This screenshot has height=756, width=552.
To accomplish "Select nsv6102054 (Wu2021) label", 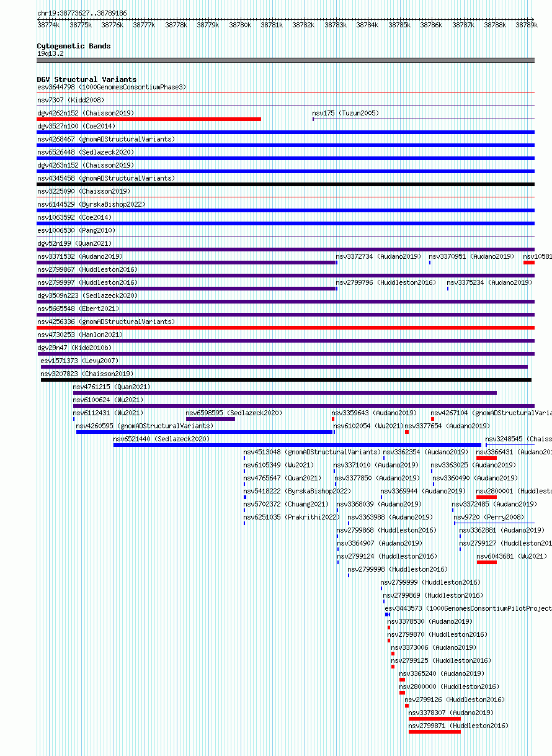I will click(x=368, y=426).
